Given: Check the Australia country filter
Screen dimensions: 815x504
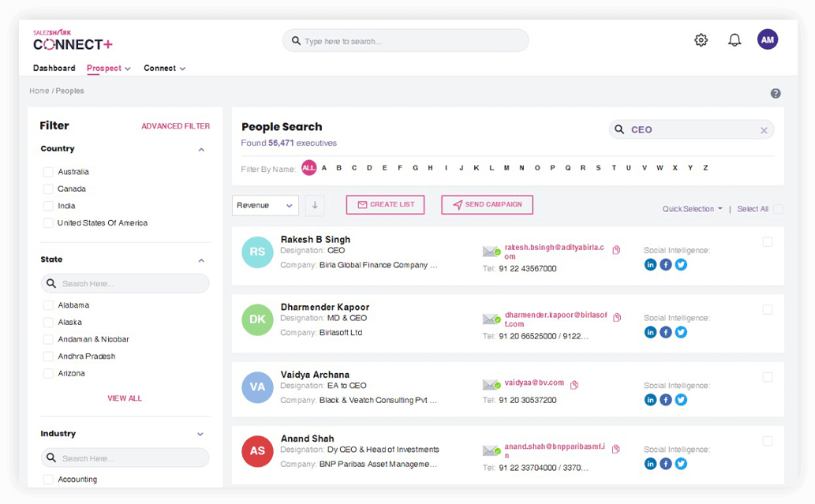Looking at the screenshot, I should click(48, 172).
